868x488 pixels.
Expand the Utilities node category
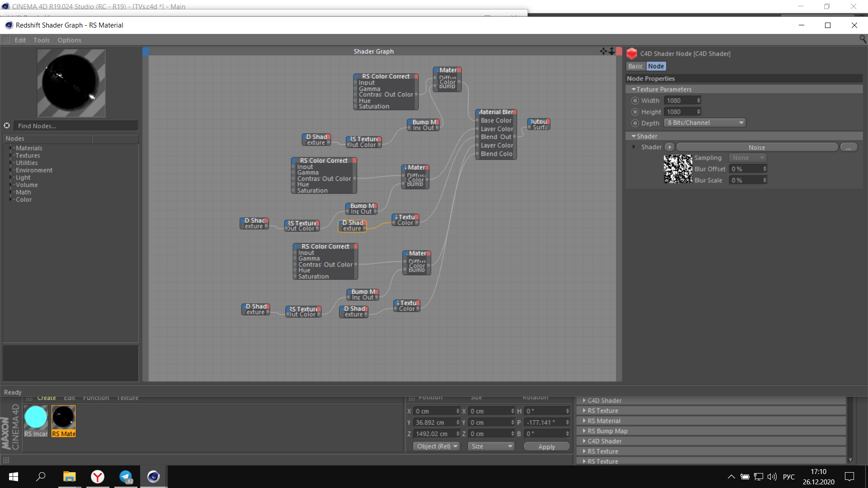click(11, 163)
